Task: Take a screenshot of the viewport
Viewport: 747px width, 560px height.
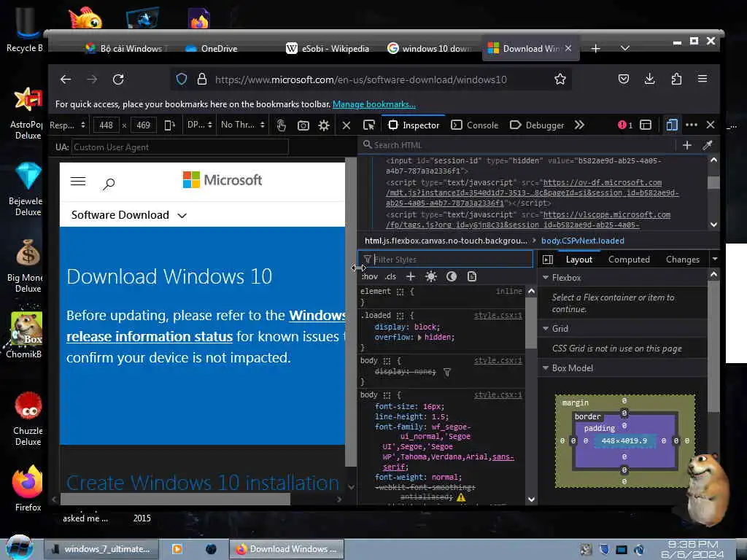Action: coord(303,125)
